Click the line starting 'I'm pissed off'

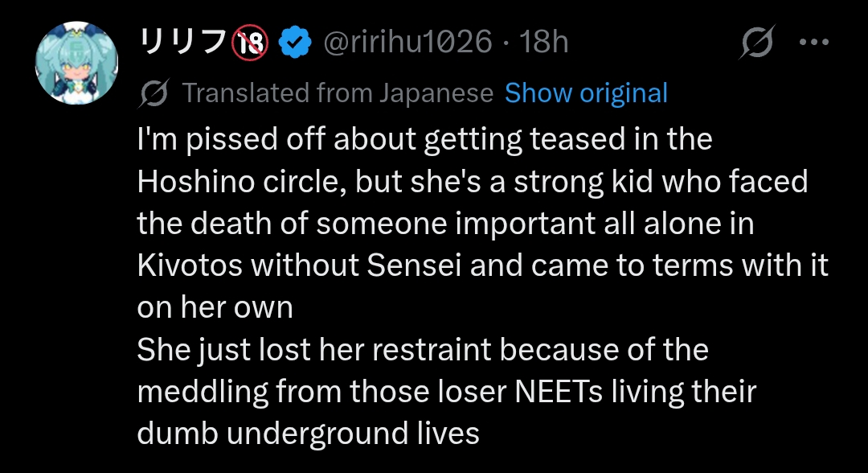pyautogui.click(x=424, y=140)
